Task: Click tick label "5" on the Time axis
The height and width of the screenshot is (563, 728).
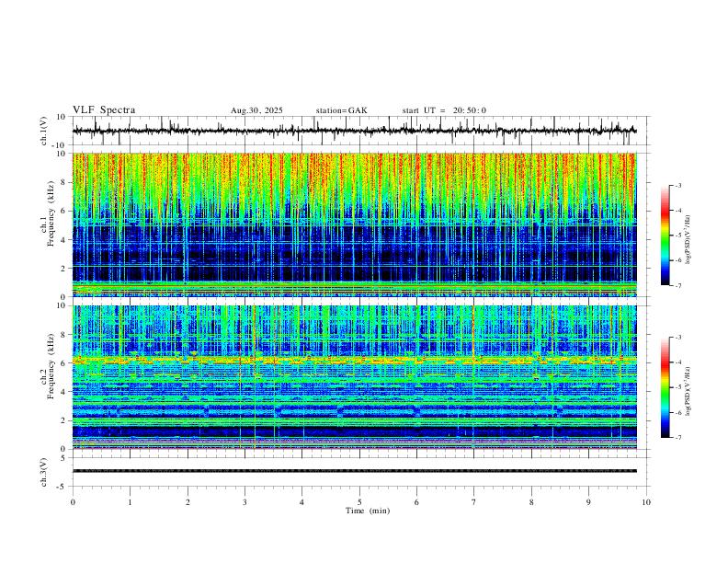Action: pos(359,502)
